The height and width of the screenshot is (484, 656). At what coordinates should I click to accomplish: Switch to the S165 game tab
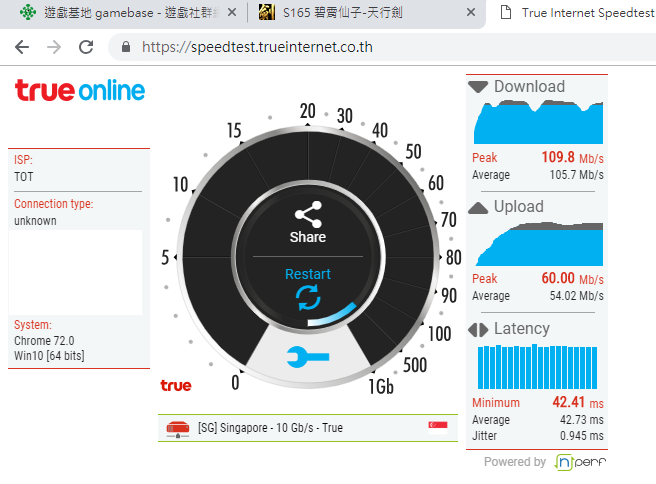[364, 13]
